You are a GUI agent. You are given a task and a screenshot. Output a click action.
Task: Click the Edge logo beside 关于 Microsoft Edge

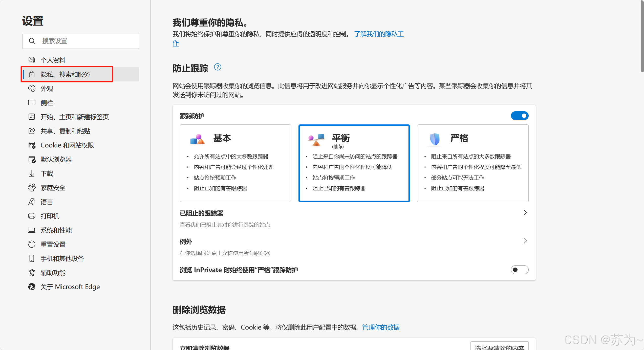32,287
